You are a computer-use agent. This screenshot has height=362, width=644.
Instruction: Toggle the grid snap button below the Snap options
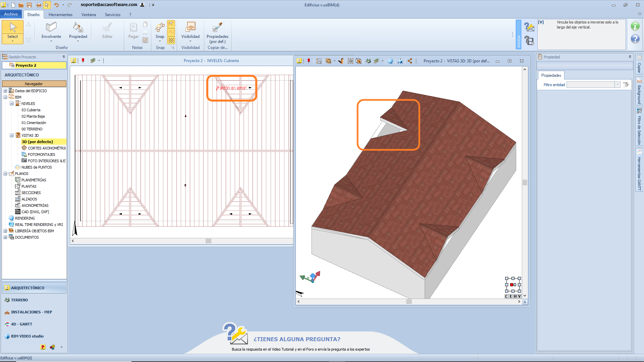(x=171, y=41)
